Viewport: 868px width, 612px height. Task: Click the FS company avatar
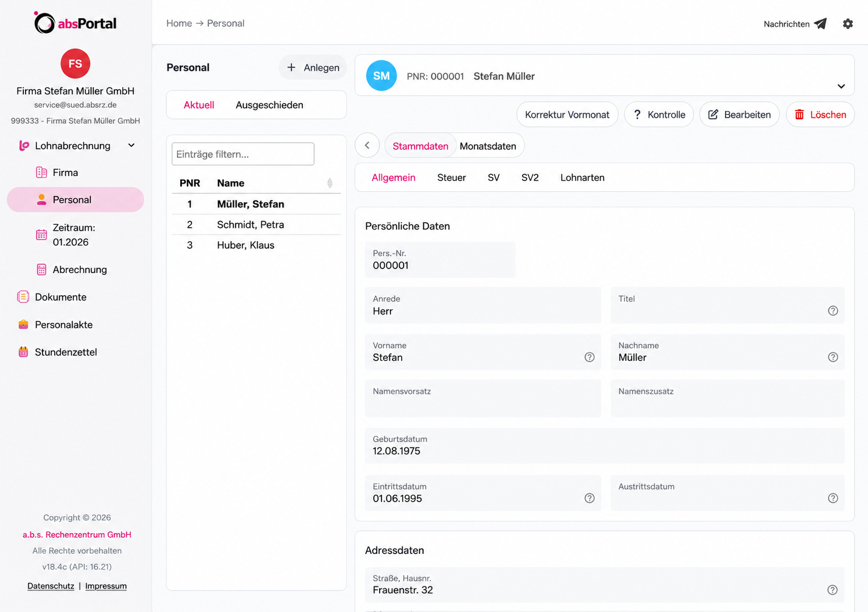point(76,64)
